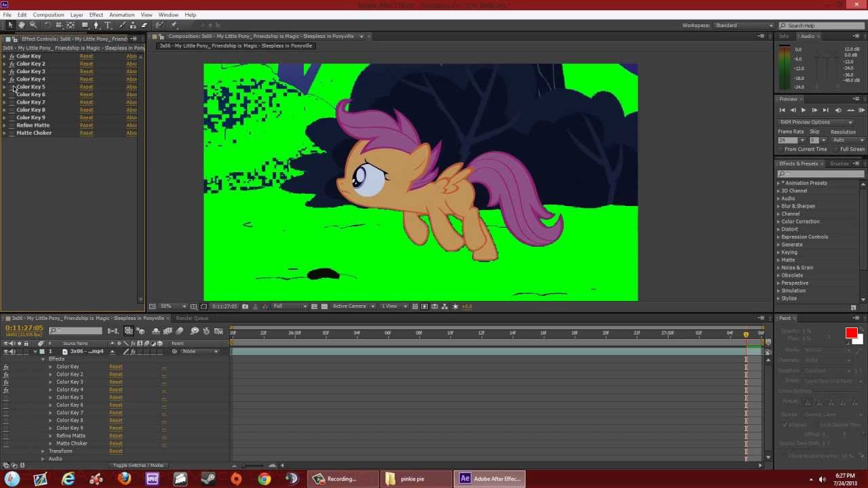
Task: Select the Type text tool
Action: tap(107, 25)
